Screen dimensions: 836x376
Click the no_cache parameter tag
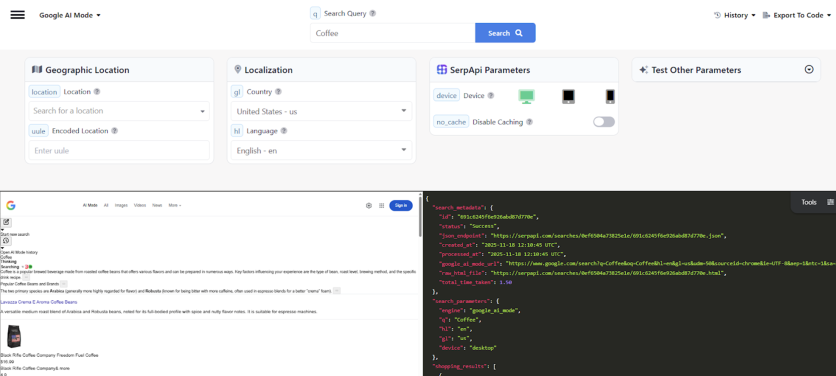click(x=451, y=122)
